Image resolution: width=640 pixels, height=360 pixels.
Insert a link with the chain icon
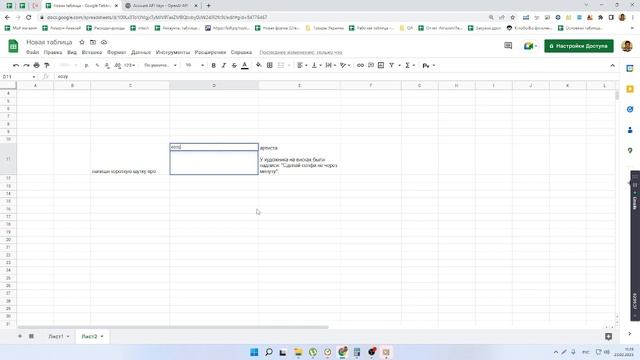360,65
